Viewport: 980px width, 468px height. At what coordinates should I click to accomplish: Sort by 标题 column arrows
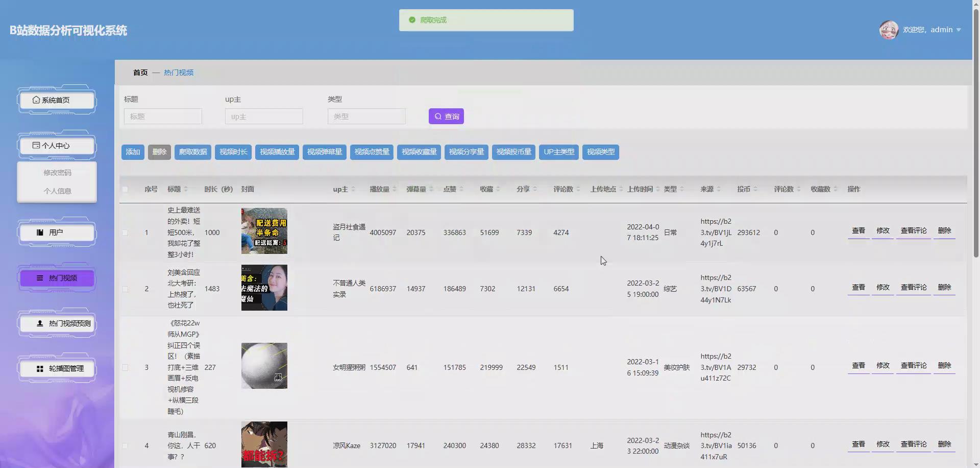[186, 189]
